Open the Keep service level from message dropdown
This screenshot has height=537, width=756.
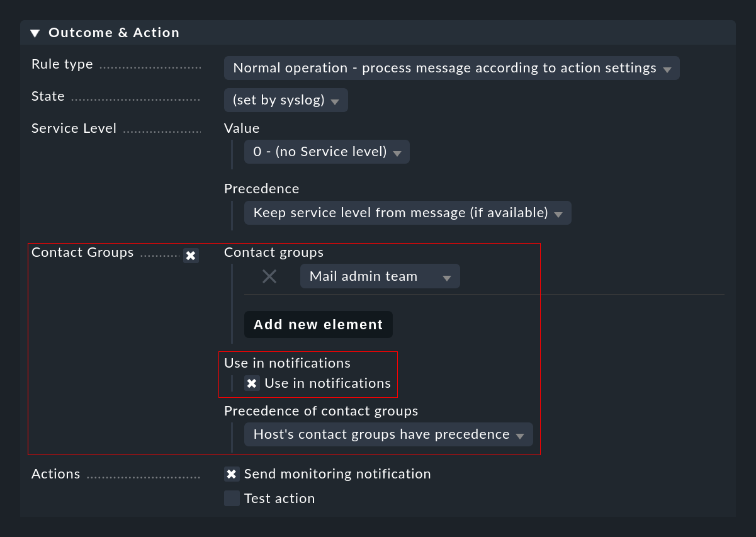point(407,213)
